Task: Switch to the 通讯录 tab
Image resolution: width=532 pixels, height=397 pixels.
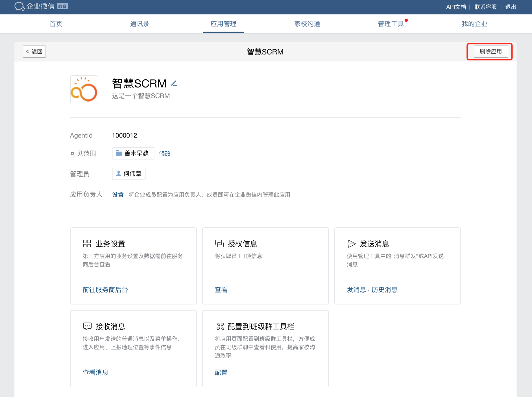Action: coord(140,24)
